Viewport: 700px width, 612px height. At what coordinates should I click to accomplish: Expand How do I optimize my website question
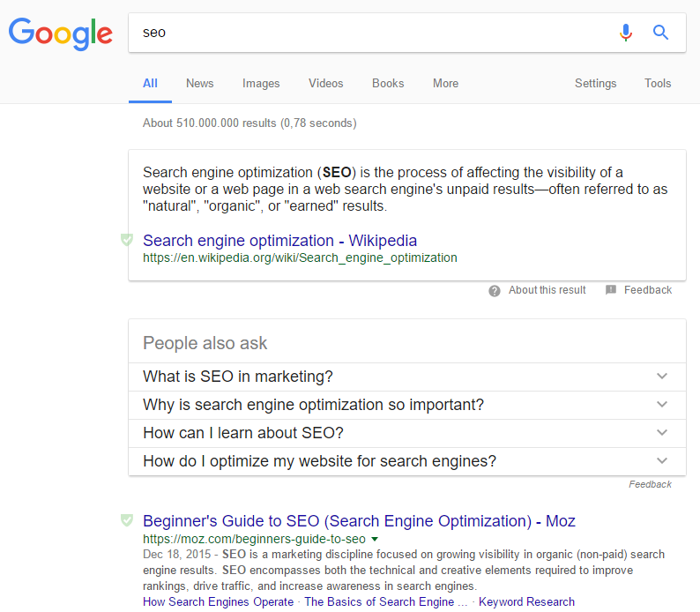click(407, 461)
